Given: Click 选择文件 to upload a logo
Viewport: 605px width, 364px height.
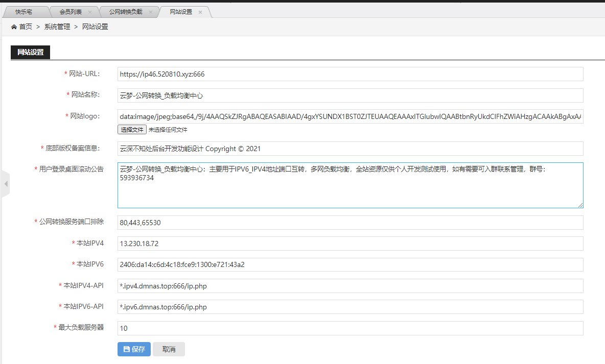Looking at the screenshot, I should point(132,130).
